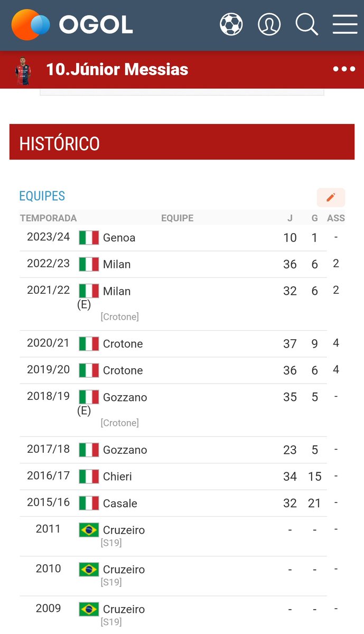The height and width of the screenshot is (634, 364).
Task: Open the user account icon
Action: (x=269, y=24)
